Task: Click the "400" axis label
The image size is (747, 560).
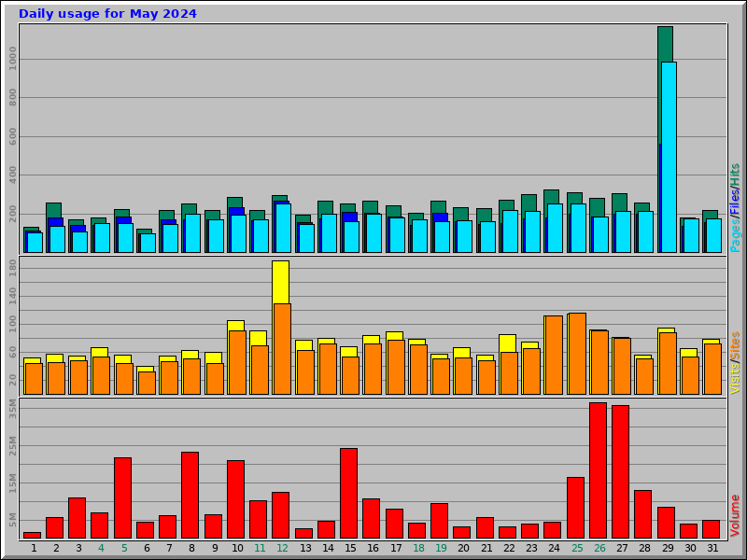Action: pyautogui.click(x=12, y=175)
